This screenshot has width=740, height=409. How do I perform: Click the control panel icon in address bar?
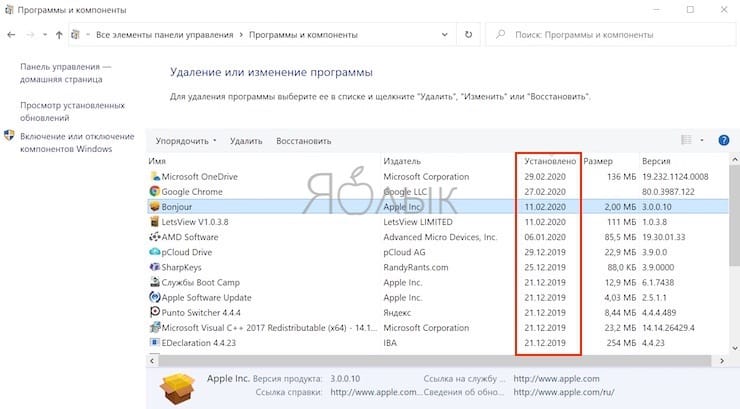tap(75, 34)
